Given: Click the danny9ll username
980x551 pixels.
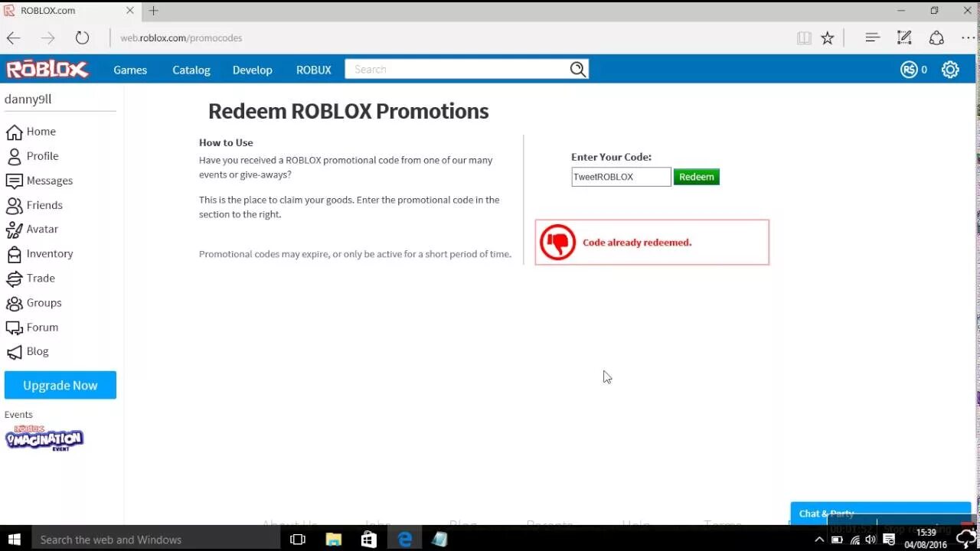Looking at the screenshot, I should click(x=28, y=99).
